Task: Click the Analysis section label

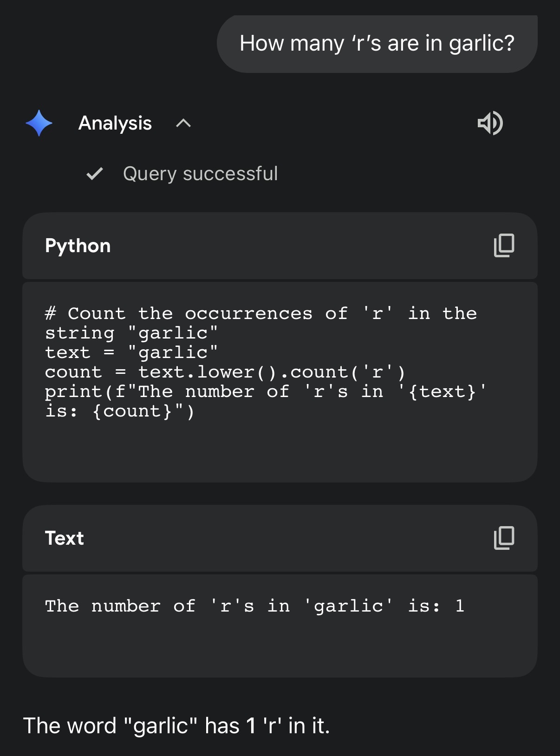Action: click(x=115, y=123)
